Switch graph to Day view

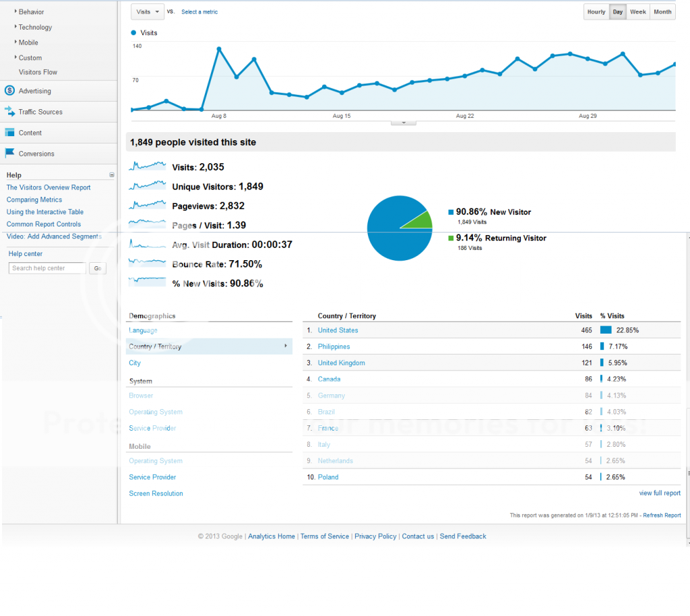618,12
